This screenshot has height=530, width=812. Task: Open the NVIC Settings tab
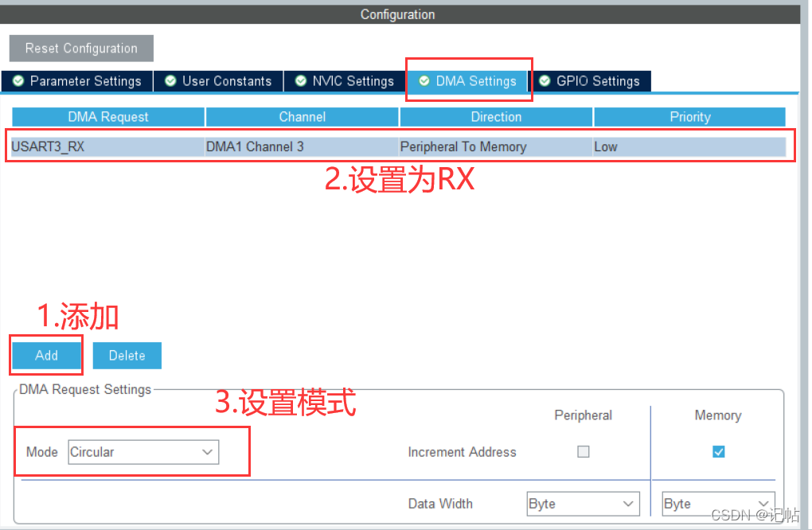tap(345, 81)
